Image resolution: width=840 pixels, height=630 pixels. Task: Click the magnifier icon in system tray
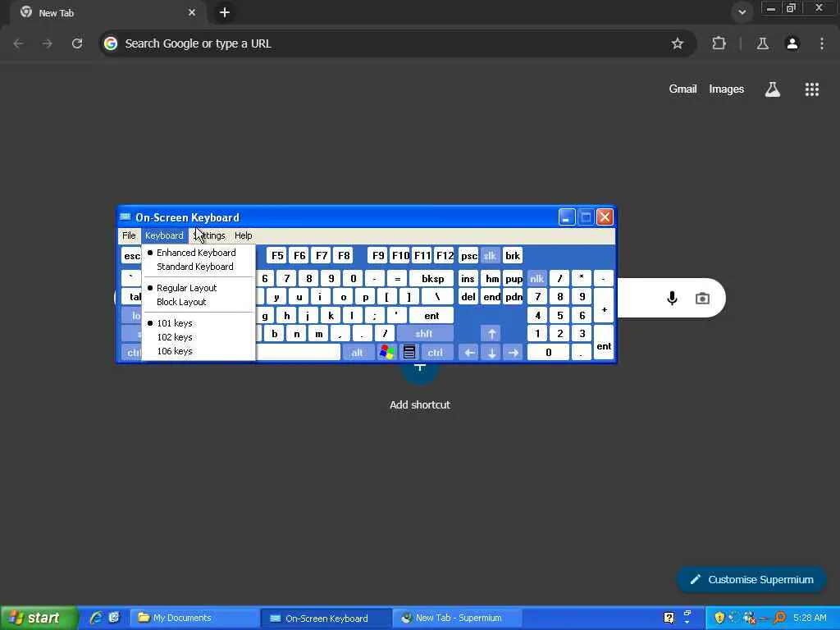coord(779,618)
